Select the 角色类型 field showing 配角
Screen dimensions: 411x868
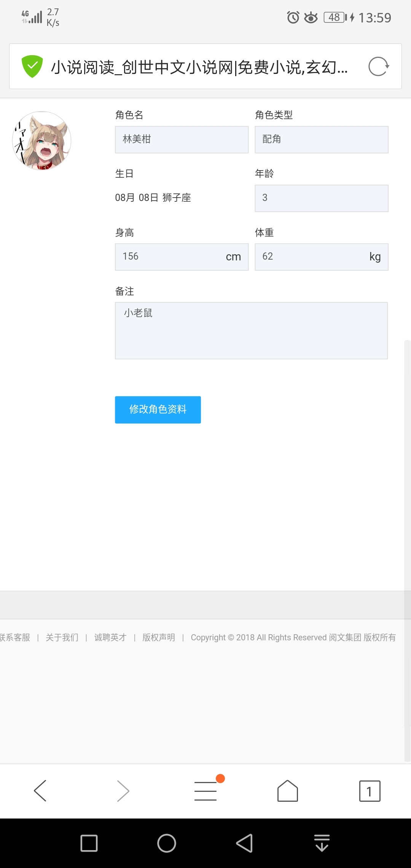(x=322, y=140)
